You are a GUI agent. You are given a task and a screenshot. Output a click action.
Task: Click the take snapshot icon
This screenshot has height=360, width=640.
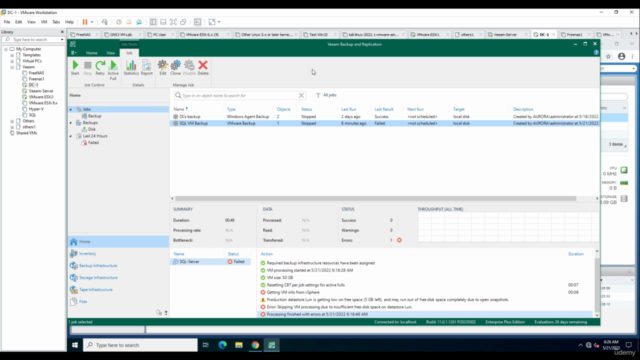click(118, 22)
